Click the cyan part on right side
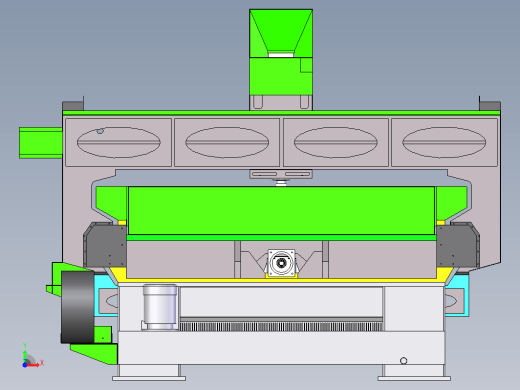 (458, 295)
